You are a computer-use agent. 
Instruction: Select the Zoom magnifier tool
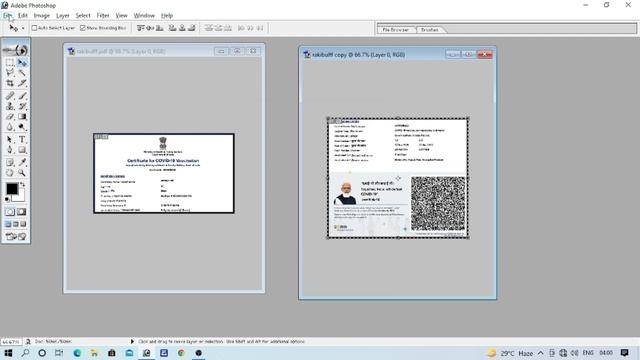coord(22,173)
